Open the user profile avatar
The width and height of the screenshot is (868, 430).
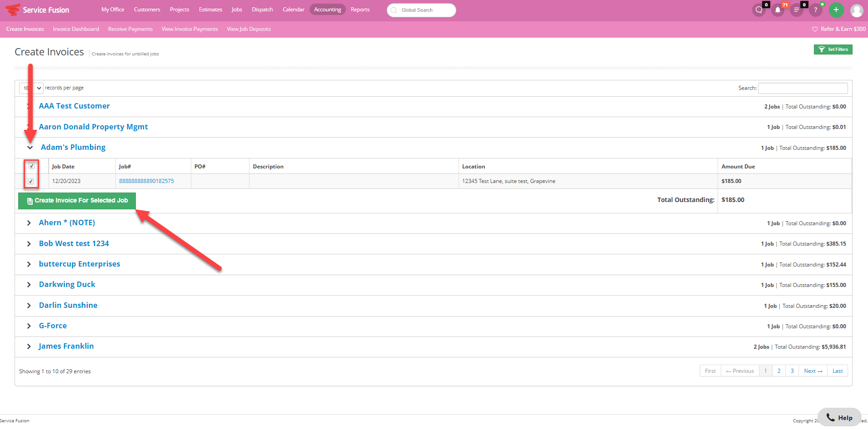[857, 10]
